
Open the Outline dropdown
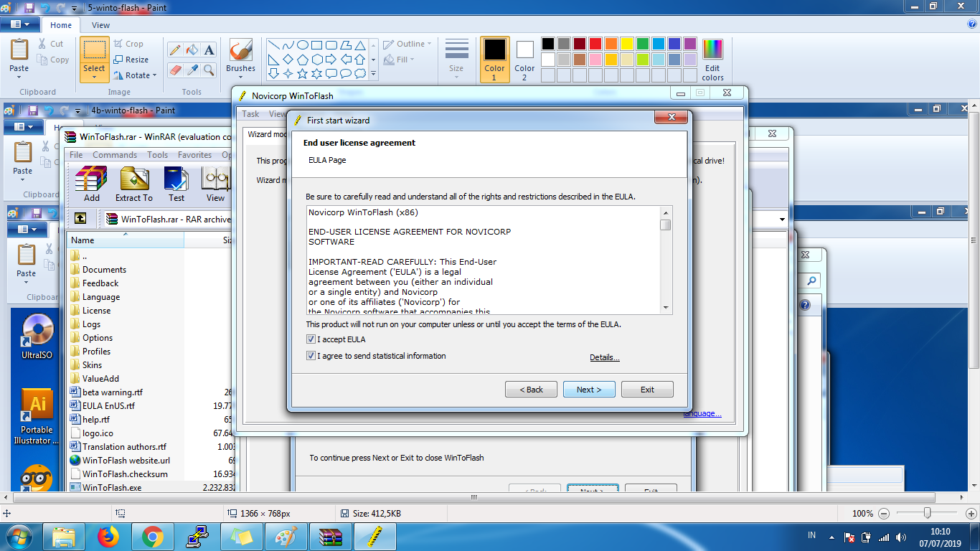coord(407,44)
